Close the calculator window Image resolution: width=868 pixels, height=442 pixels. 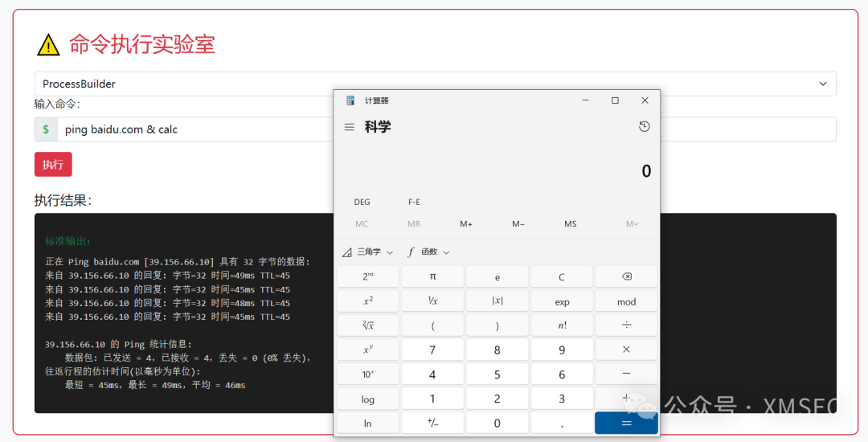pos(645,100)
